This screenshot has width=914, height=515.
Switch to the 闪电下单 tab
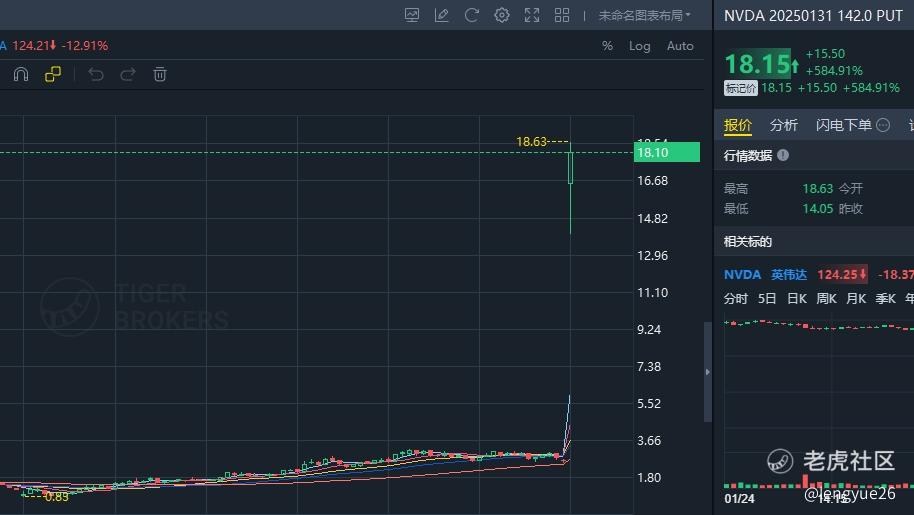click(x=843, y=125)
